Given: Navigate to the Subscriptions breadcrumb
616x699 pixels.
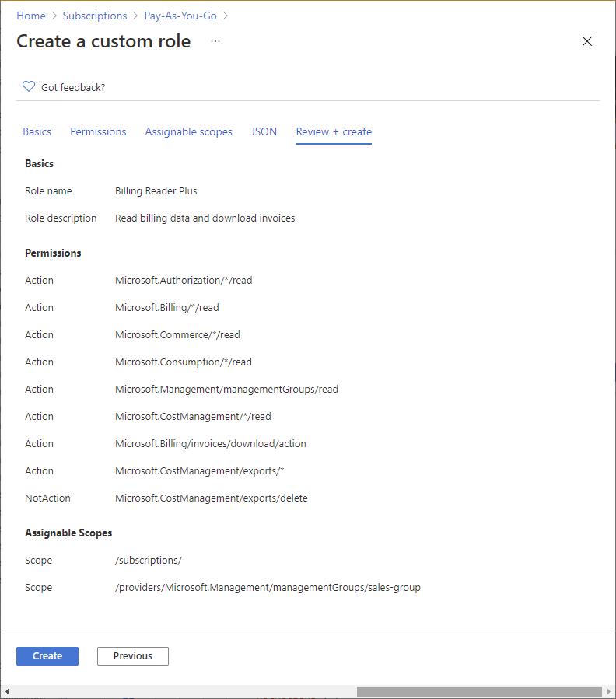Looking at the screenshot, I should coord(95,16).
